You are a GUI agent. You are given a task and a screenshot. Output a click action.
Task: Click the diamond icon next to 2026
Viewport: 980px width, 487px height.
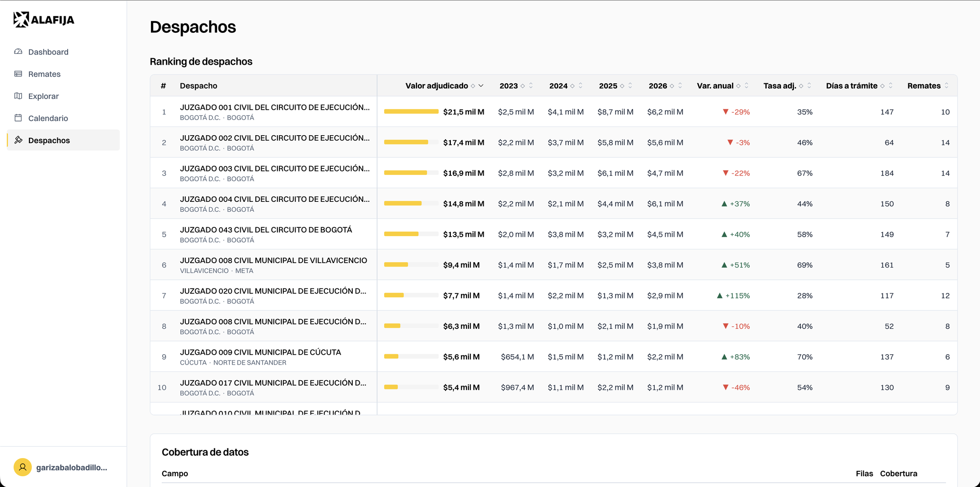pos(672,86)
